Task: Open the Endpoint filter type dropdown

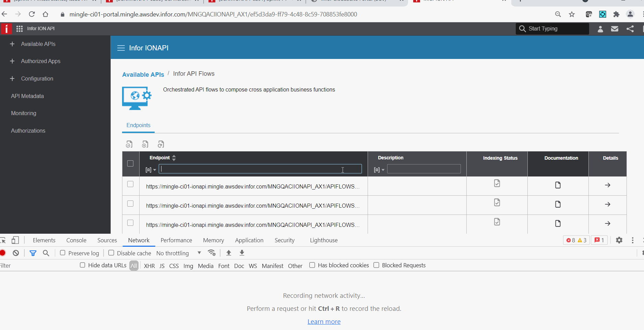Action: [x=151, y=170]
